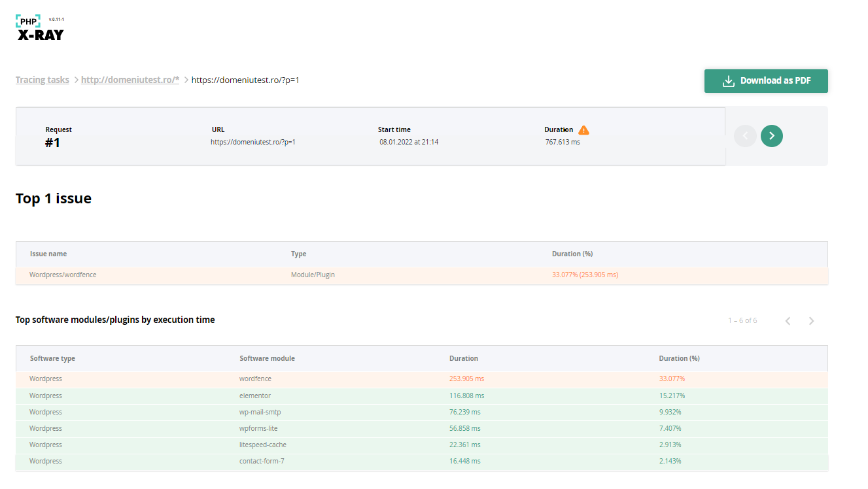Click the previous request arrow button
This screenshot has width=868, height=489.
pos(745,136)
